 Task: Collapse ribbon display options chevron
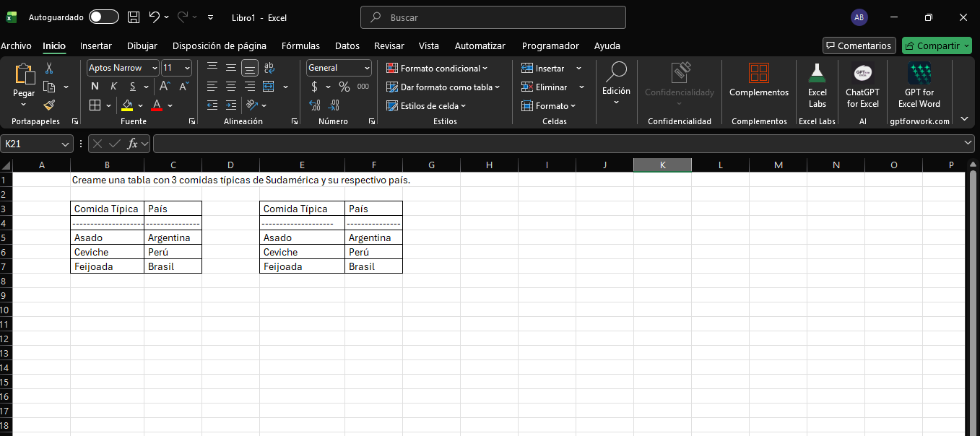(964, 118)
